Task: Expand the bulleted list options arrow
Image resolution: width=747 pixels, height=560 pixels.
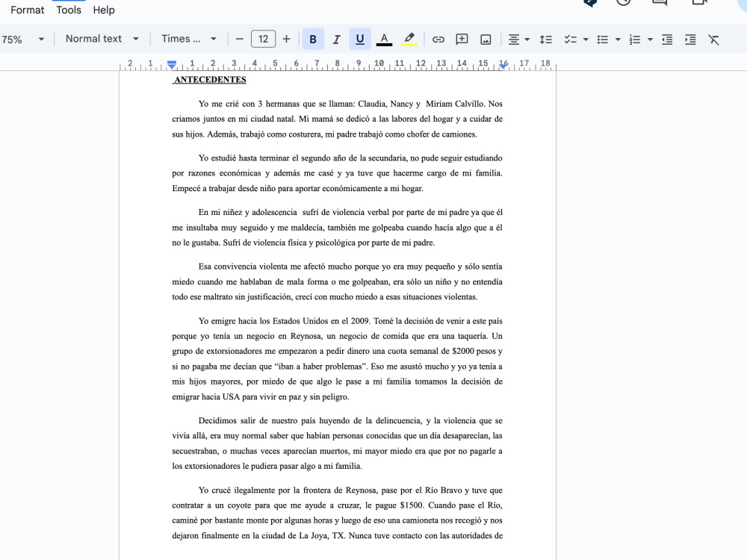Action: pyautogui.click(x=618, y=39)
